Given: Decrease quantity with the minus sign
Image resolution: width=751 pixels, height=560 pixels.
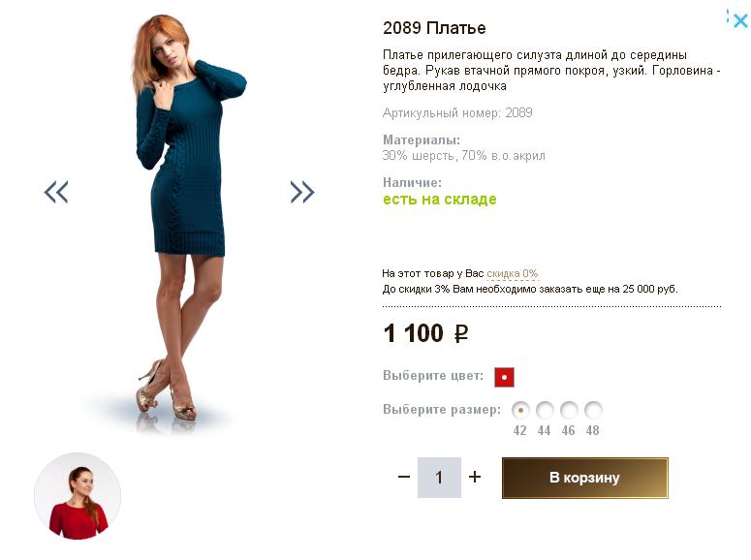Looking at the screenshot, I should click(x=404, y=477).
